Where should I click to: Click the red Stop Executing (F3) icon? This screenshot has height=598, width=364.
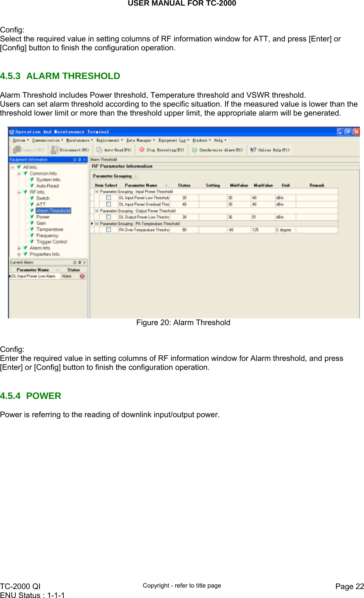click(x=142, y=149)
